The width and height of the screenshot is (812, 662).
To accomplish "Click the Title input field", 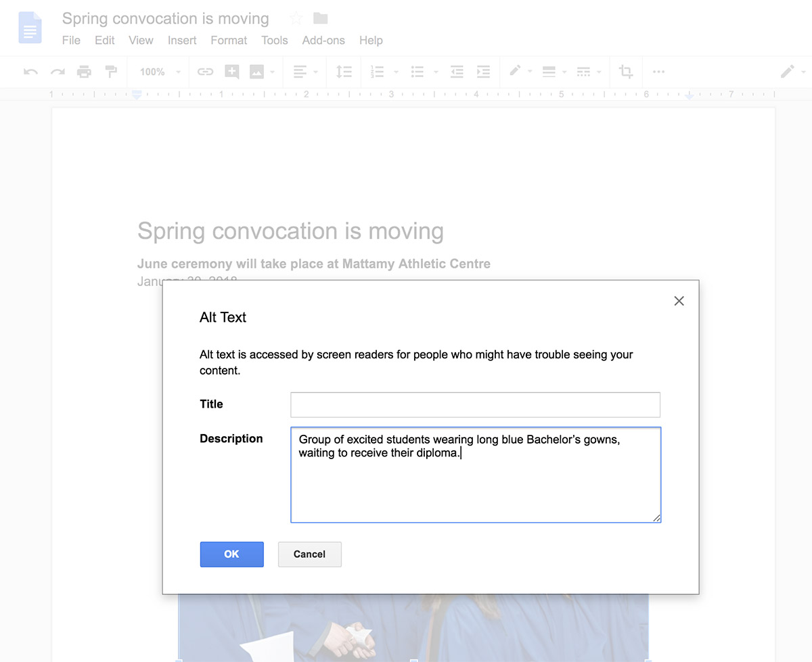I will pos(475,404).
